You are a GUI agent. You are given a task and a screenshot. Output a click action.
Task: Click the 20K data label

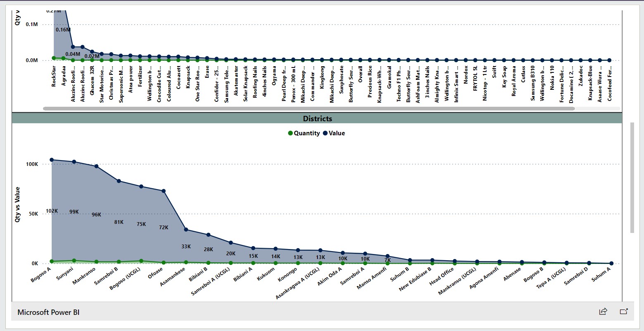coord(231,254)
